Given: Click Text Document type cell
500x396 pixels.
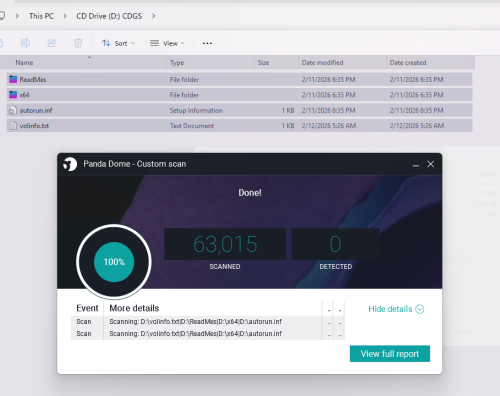Looking at the screenshot, I should (192, 126).
